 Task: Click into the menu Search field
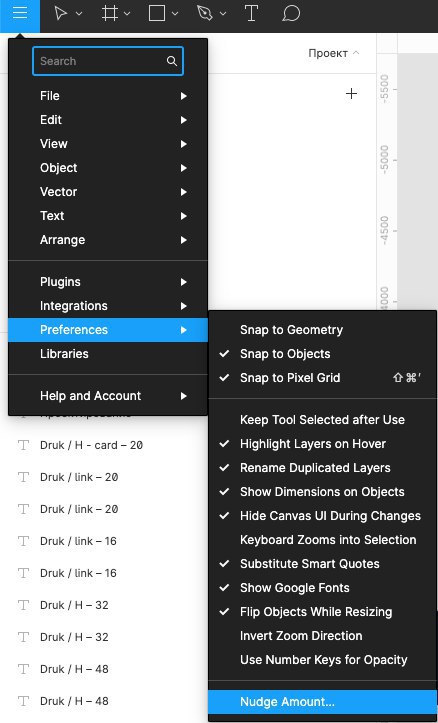108,61
